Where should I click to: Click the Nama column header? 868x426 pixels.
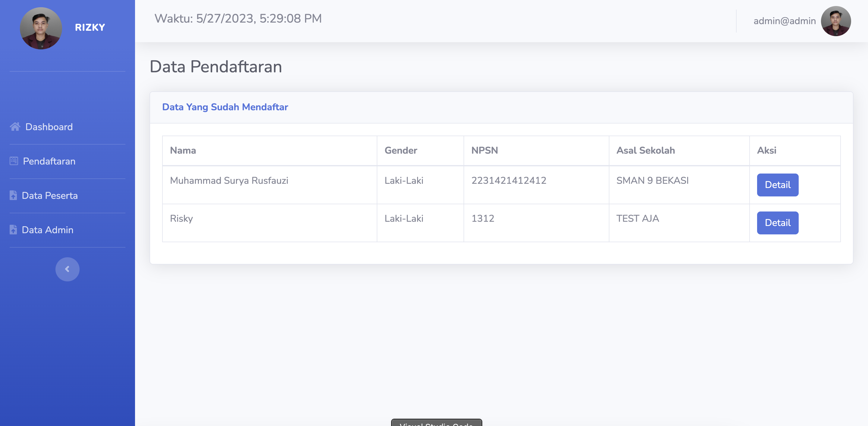pos(183,151)
